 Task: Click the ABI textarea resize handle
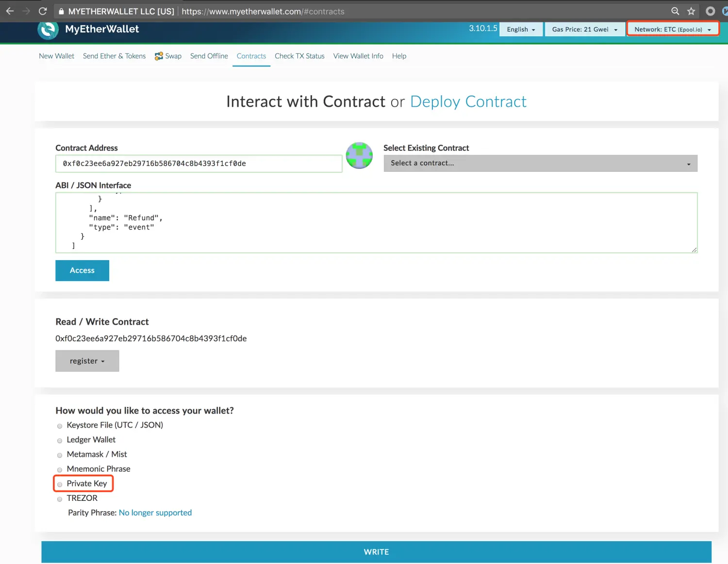coord(694,249)
